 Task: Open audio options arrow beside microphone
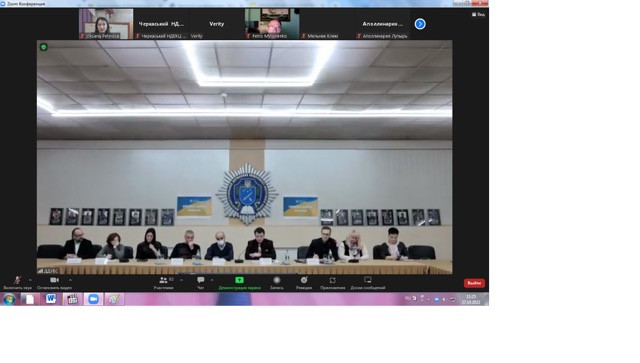(30, 280)
